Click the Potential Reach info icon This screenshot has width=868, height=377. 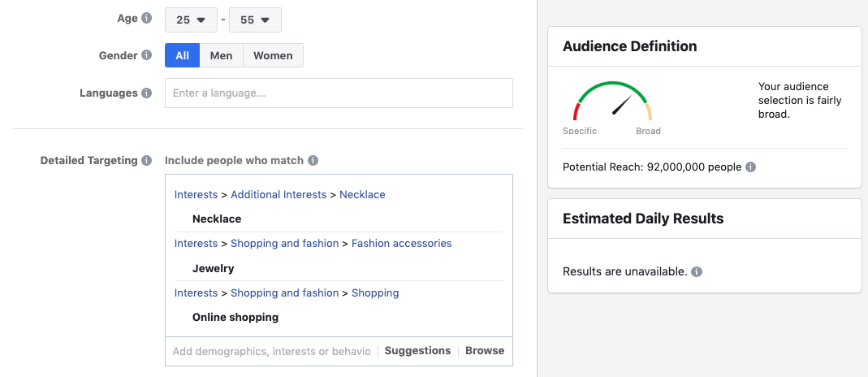coord(750,167)
